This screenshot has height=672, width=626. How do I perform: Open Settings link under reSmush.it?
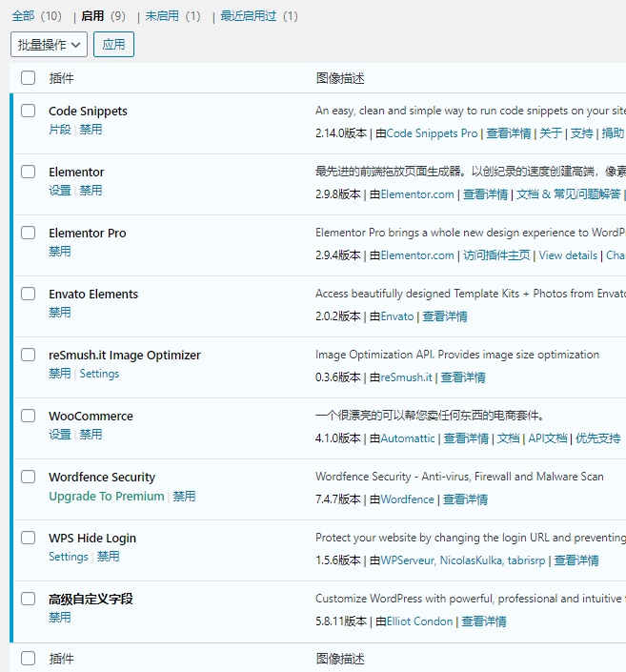99,374
